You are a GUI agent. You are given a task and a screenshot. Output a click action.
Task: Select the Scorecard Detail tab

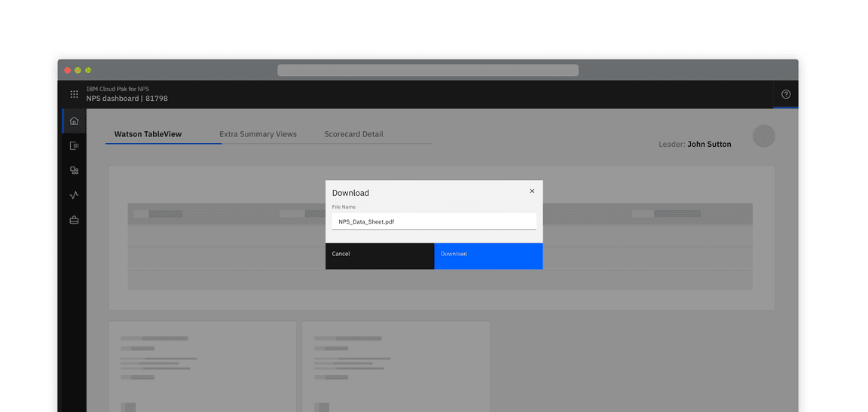(x=353, y=134)
